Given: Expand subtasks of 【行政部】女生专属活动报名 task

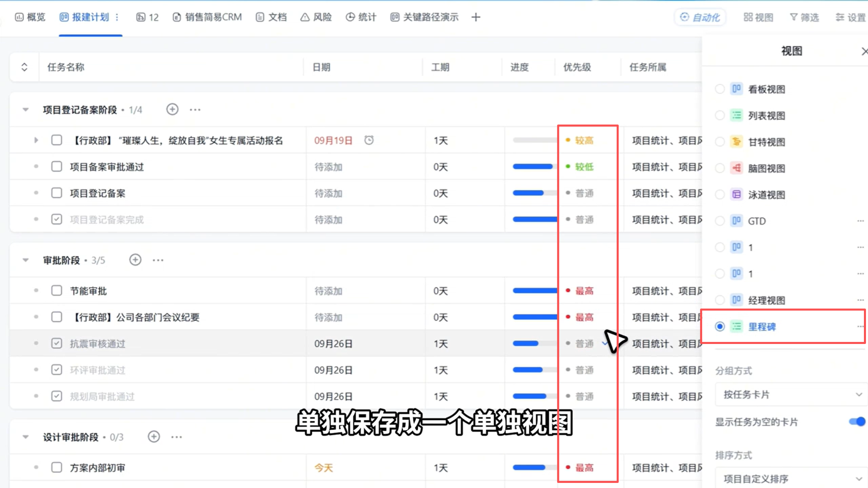Looking at the screenshot, I should (x=36, y=140).
